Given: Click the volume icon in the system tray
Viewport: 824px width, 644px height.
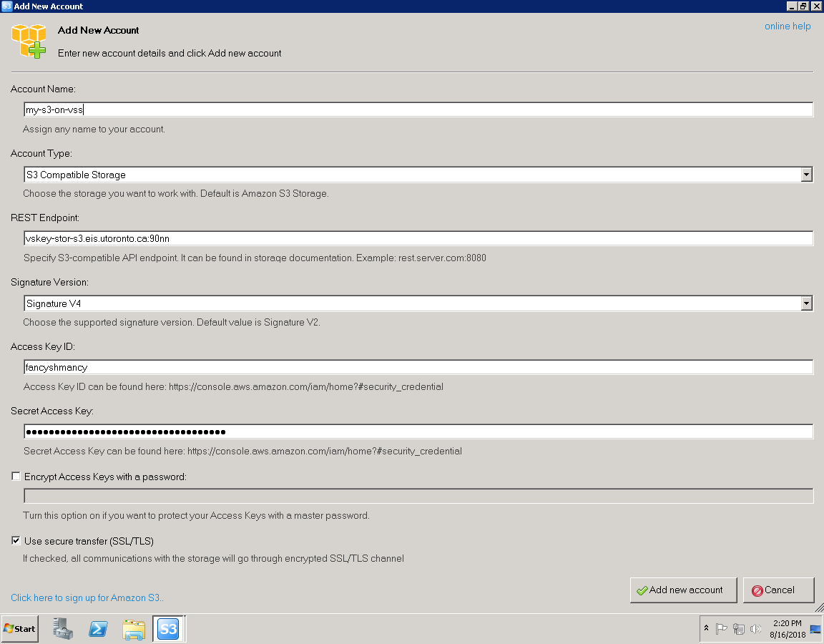Looking at the screenshot, I should coord(756,628).
